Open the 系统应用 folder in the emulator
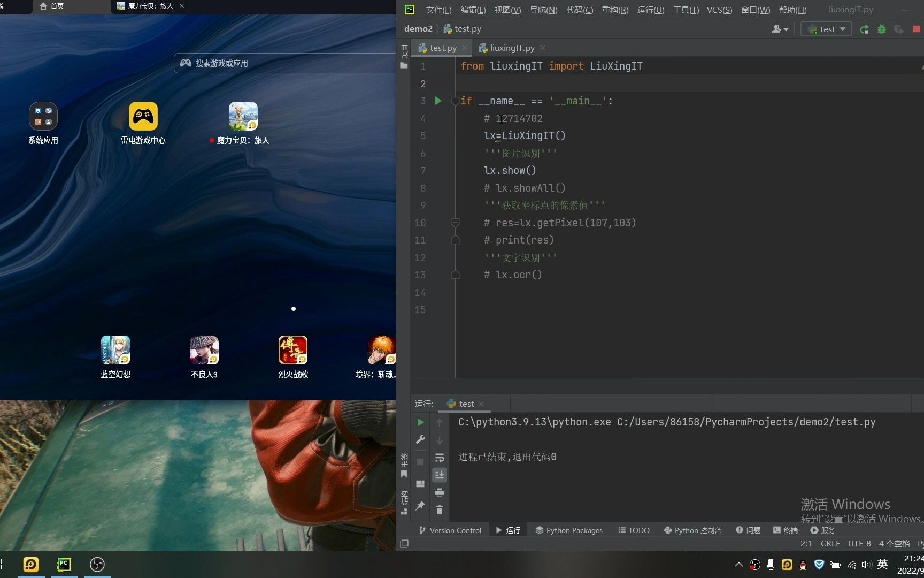 43,116
